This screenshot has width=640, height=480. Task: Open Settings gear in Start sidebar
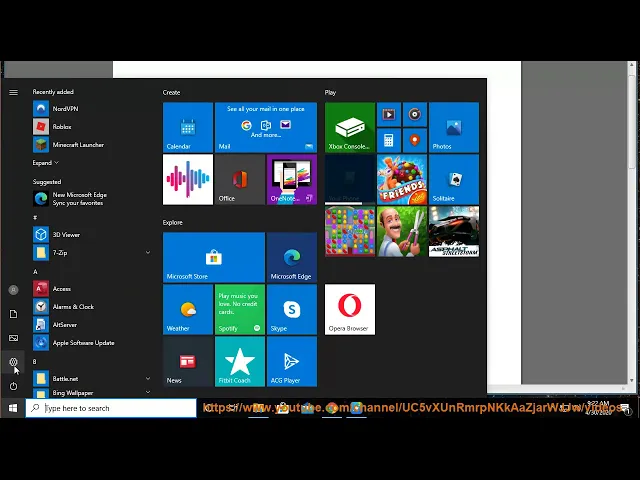13,362
